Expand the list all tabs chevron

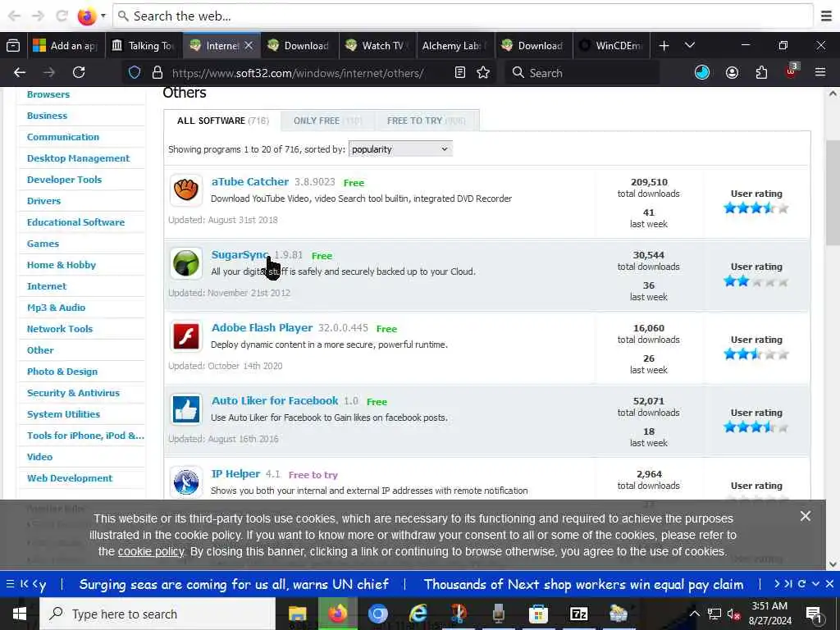(x=689, y=46)
